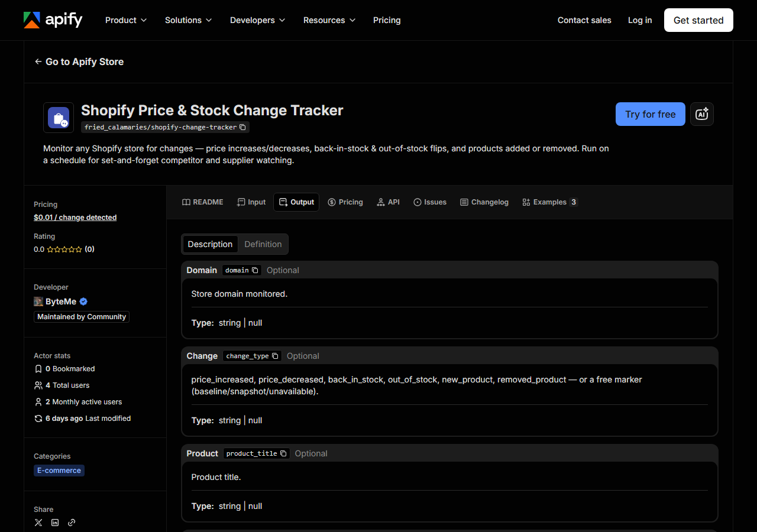Image resolution: width=757 pixels, height=532 pixels.
Task: Click the rating stars
Action: pos(64,249)
